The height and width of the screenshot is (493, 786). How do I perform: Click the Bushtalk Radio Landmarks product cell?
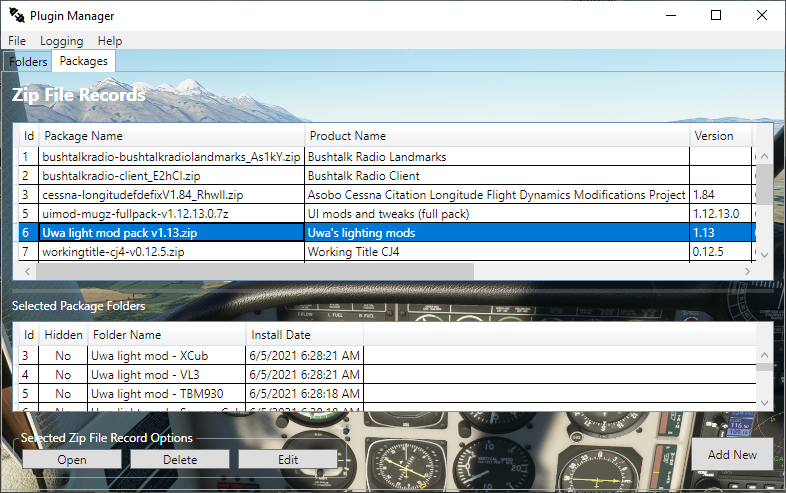[x=497, y=156]
